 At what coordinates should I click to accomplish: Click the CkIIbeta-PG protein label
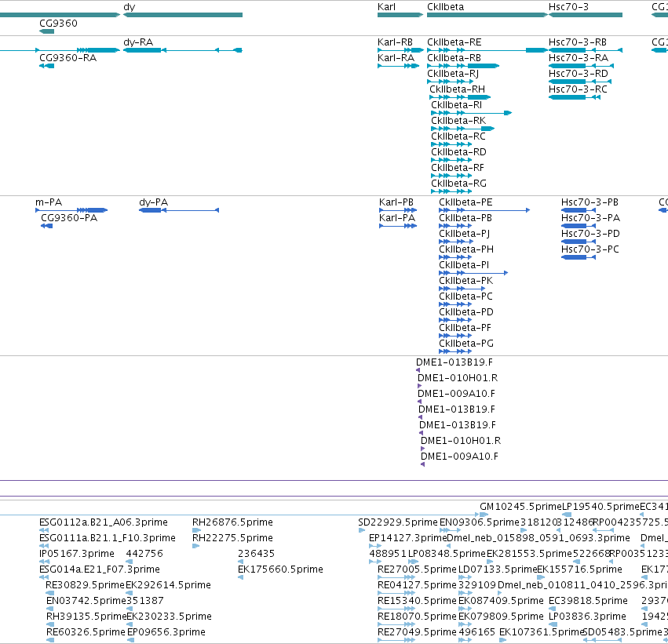466,344
